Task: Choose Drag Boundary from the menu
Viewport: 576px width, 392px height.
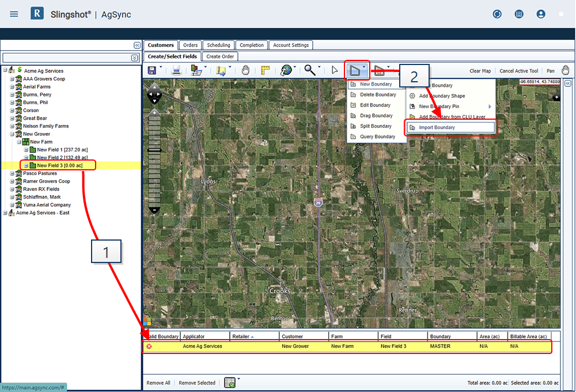Action: tap(377, 116)
